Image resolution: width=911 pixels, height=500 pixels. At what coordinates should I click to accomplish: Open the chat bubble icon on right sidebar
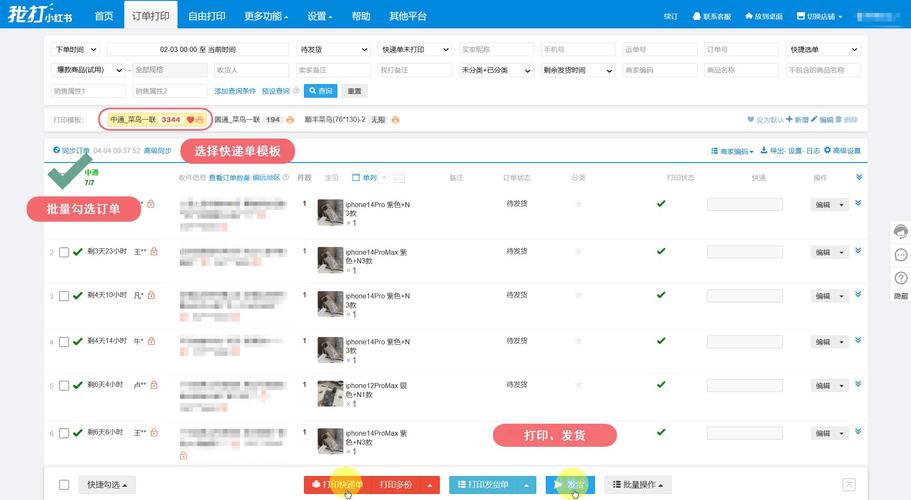[x=901, y=254]
